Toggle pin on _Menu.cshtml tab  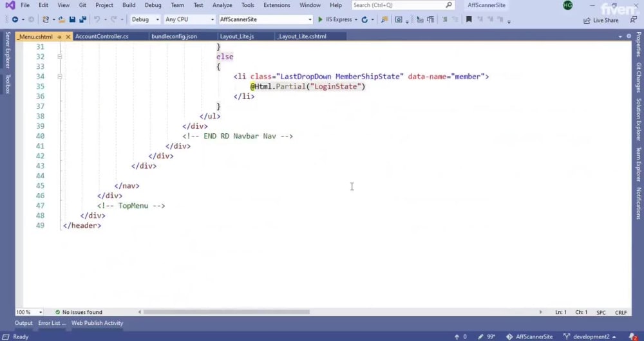click(59, 37)
